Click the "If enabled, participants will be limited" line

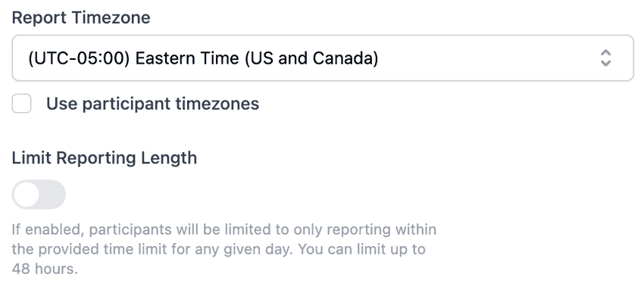point(224,229)
